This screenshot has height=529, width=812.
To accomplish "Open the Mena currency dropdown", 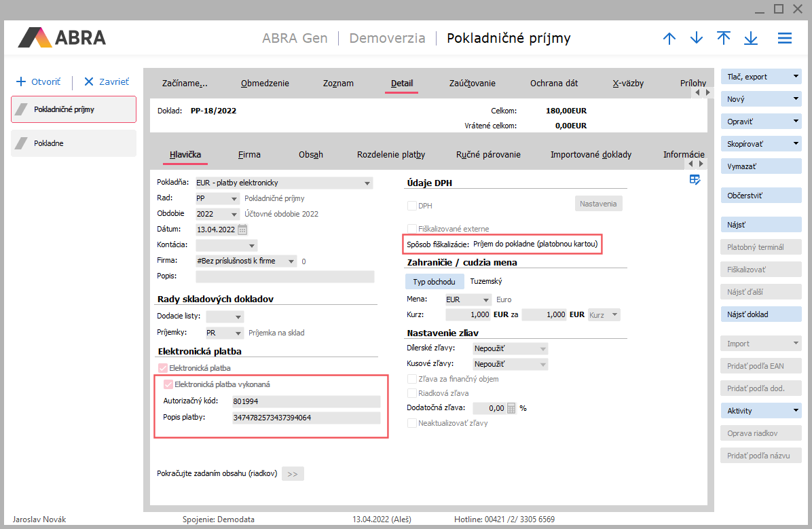I will coord(486,299).
